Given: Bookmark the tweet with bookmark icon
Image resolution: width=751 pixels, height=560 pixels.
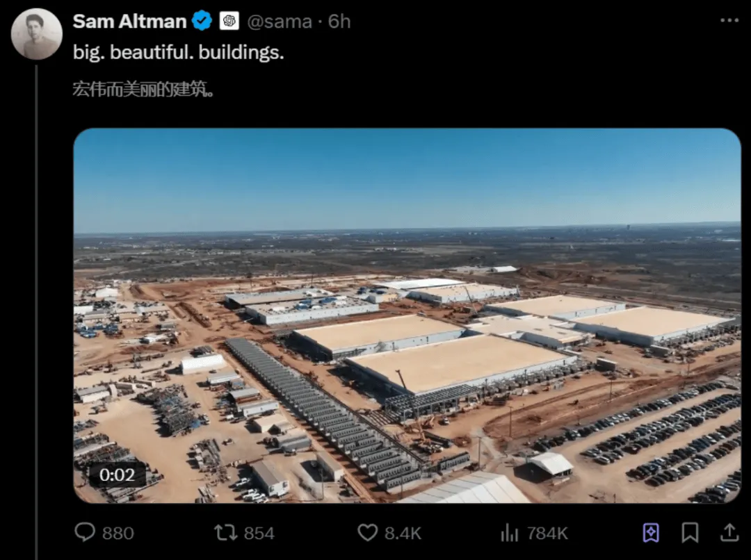Looking at the screenshot, I should point(690,533).
